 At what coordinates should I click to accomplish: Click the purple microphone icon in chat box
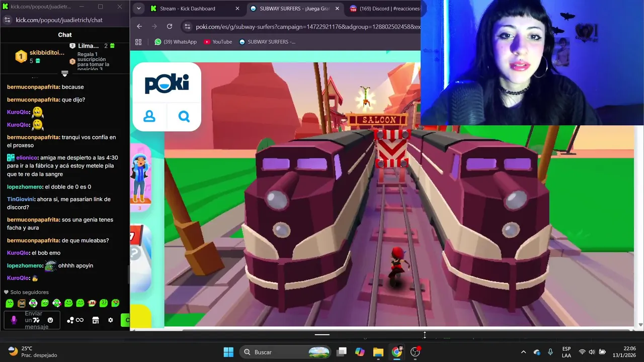point(14,320)
